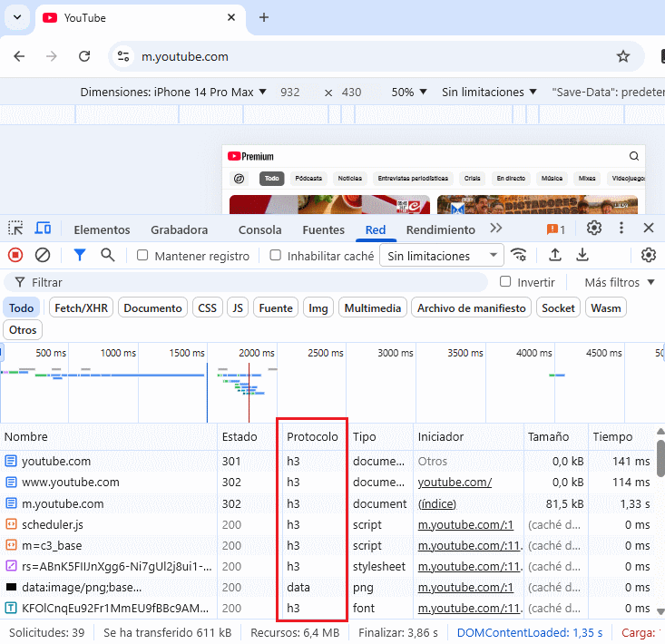Activate the inspect element picker icon
This screenshot has width=665, height=644.
coord(15,228)
